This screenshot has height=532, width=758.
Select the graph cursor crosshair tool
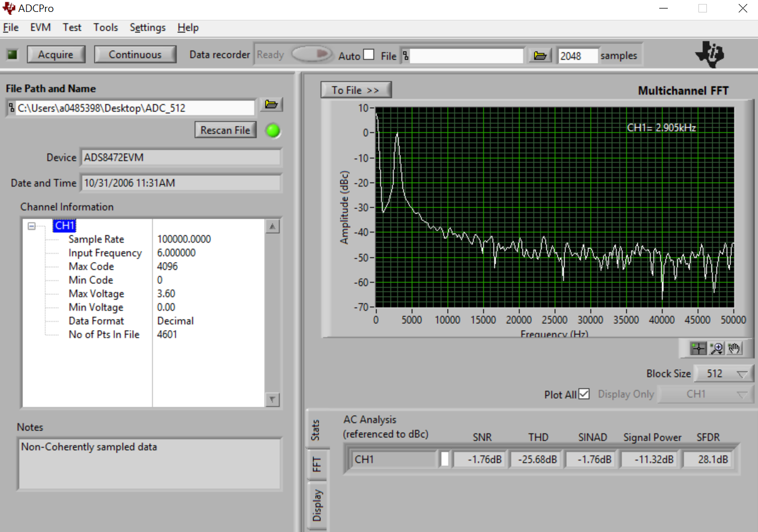click(698, 348)
